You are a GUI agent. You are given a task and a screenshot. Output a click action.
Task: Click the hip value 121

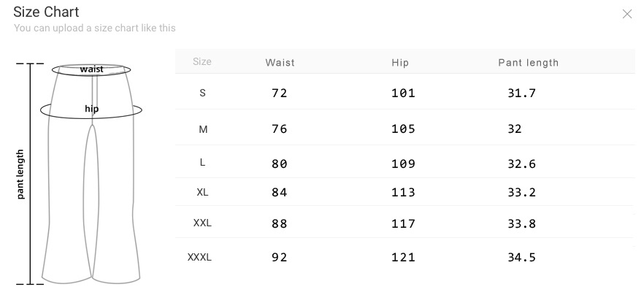[403, 257]
